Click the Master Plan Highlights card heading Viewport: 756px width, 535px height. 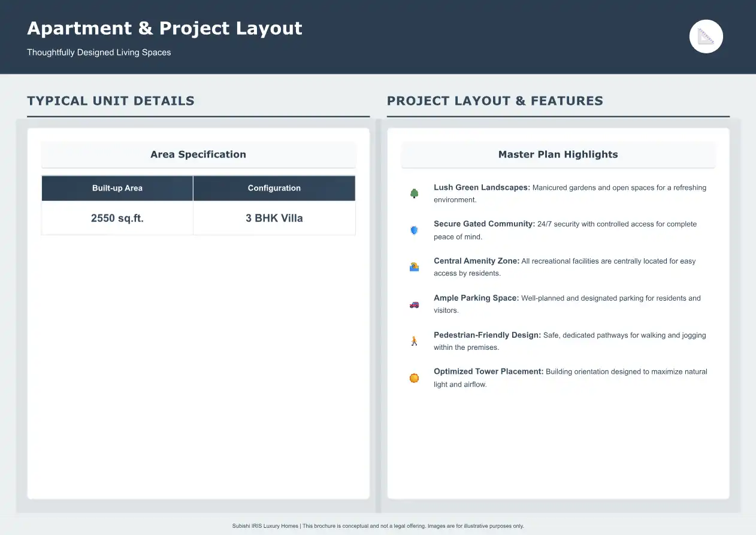(558, 155)
